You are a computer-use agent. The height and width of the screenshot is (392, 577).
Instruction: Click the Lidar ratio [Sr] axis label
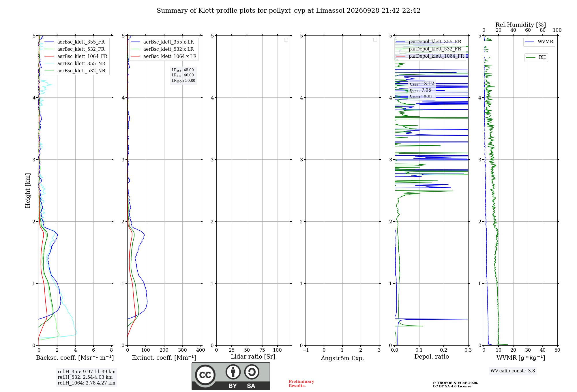coord(253,357)
